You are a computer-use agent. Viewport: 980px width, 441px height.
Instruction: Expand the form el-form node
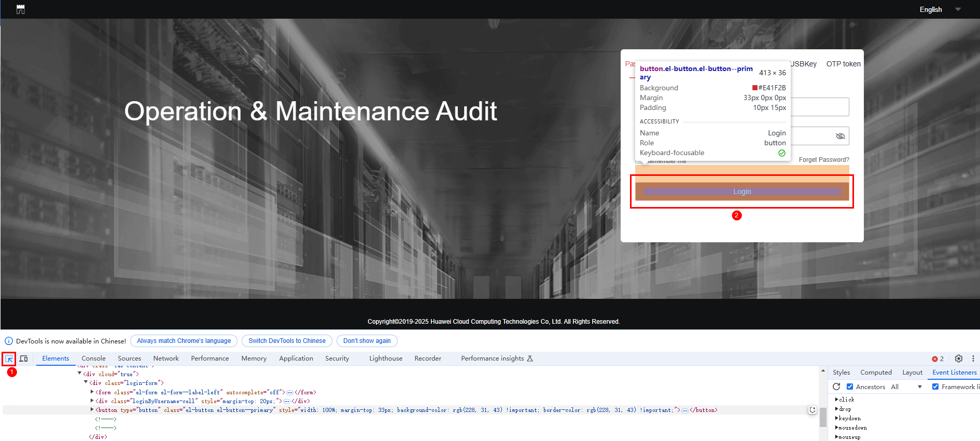click(92, 392)
